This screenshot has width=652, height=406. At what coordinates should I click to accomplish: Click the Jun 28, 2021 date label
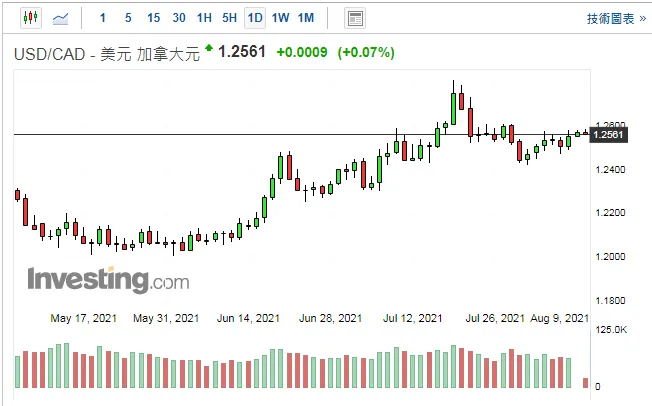pos(331,318)
